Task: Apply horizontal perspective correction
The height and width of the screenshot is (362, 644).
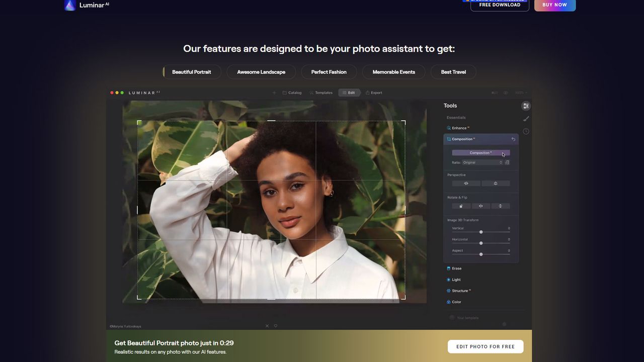Action: tap(466, 184)
